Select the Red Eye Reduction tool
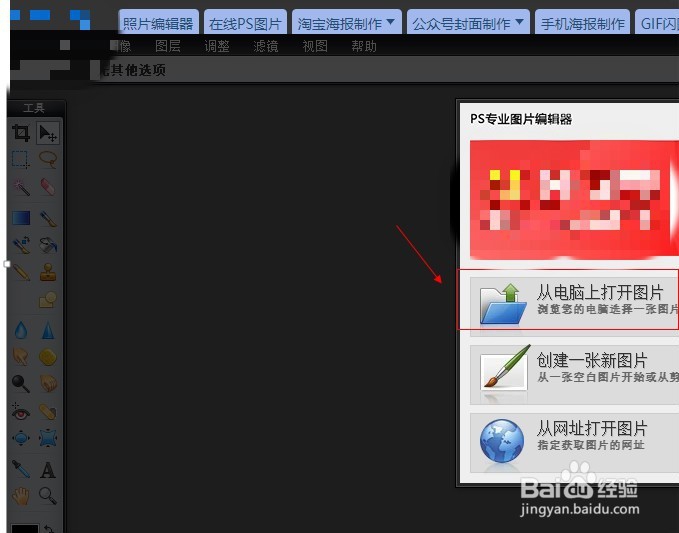The height and width of the screenshot is (533, 679). click(21, 412)
